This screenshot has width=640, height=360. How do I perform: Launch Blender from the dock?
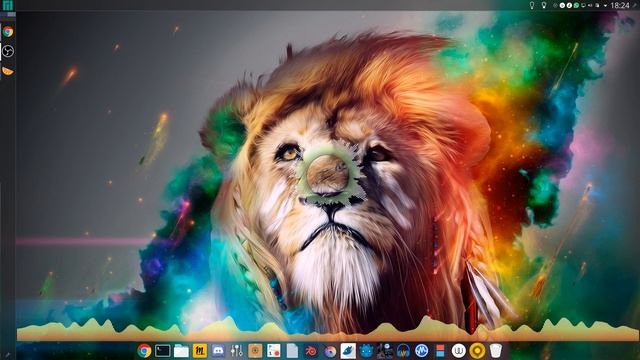pyautogui.click(x=311, y=351)
